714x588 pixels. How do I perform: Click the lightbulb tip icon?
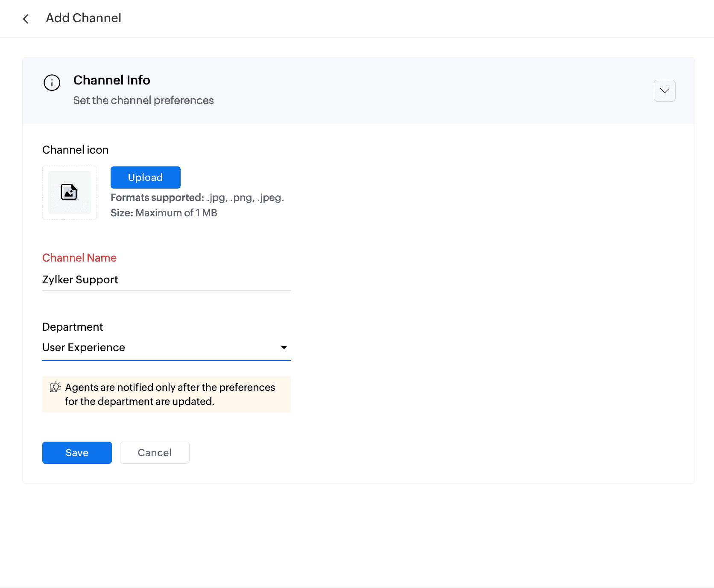[x=55, y=387]
